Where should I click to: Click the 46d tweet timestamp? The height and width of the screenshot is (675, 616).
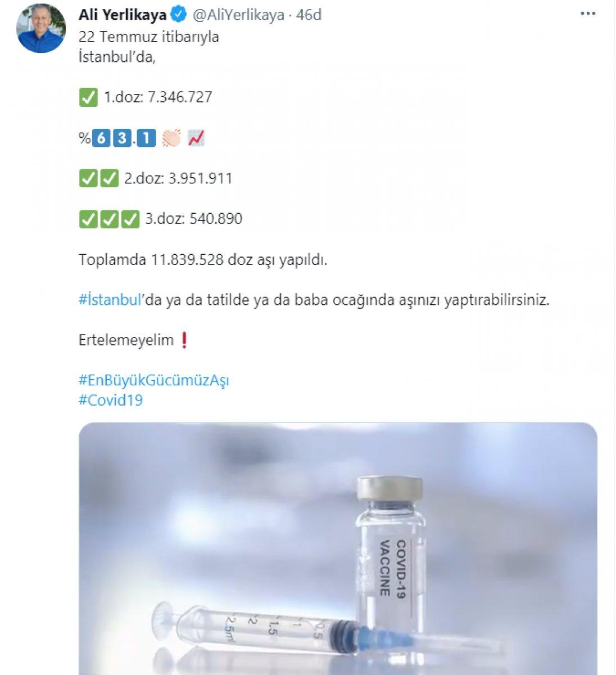(309, 15)
